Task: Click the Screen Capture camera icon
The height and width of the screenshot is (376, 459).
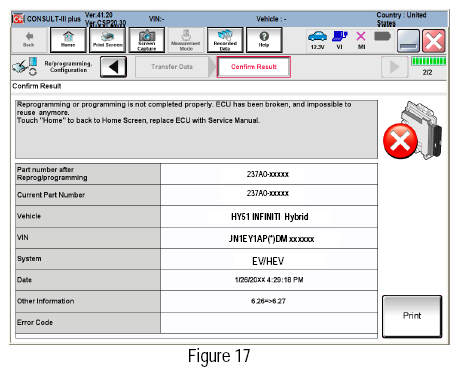Action: coord(147,40)
